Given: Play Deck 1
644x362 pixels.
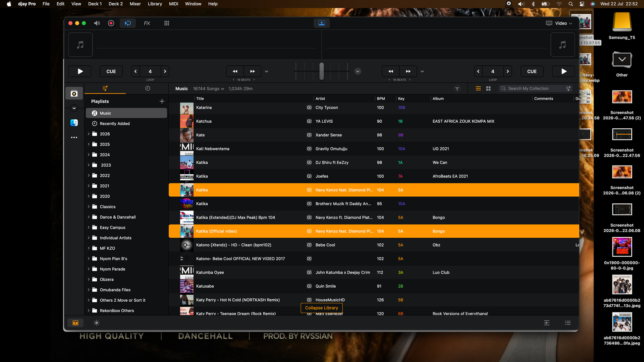Looking at the screenshot, I should pos(80,71).
